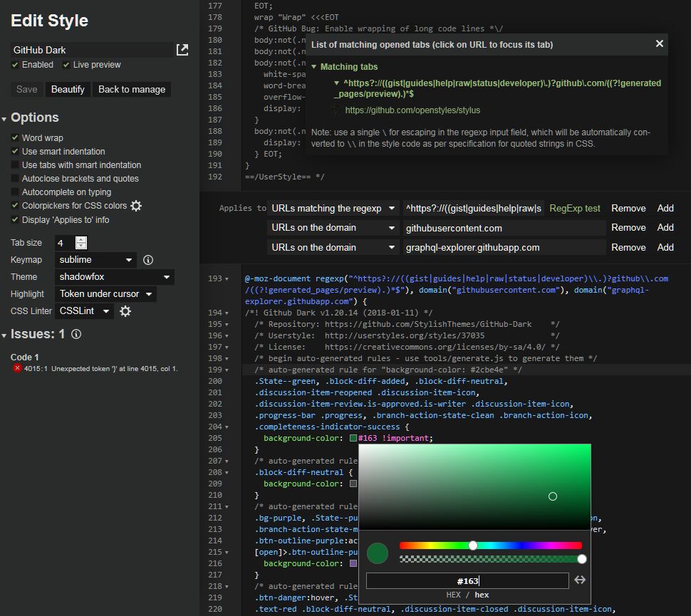Click the Beautify button
691x616 pixels.
pyautogui.click(x=68, y=90)
